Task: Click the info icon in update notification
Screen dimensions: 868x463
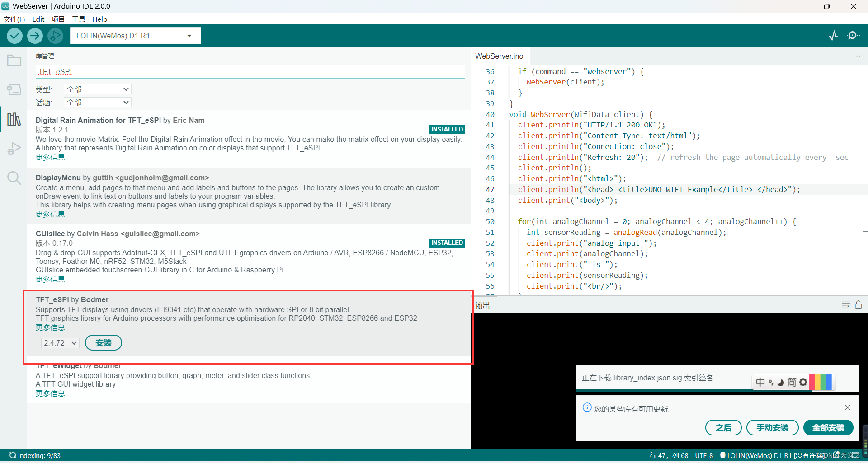Action: pos(587,407)
